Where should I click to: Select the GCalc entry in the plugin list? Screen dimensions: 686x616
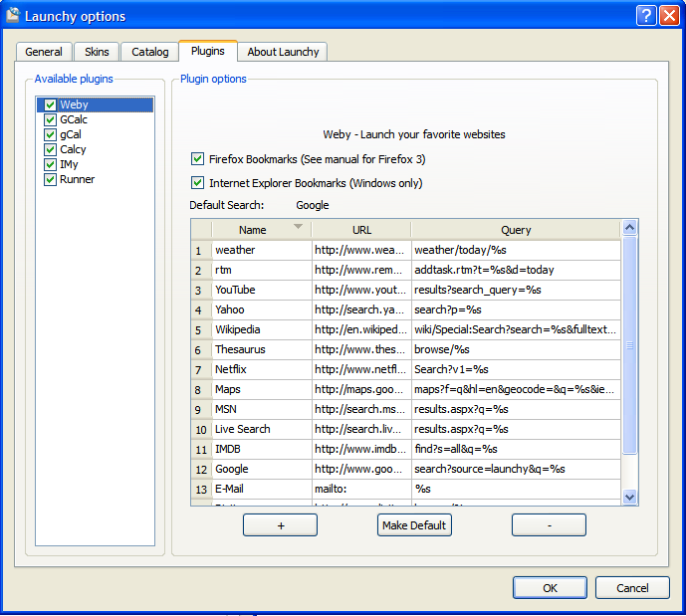74,119
